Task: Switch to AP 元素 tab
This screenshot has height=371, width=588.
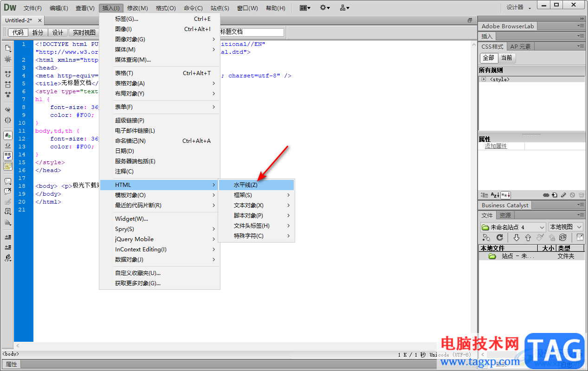Action: coord(520,46)
